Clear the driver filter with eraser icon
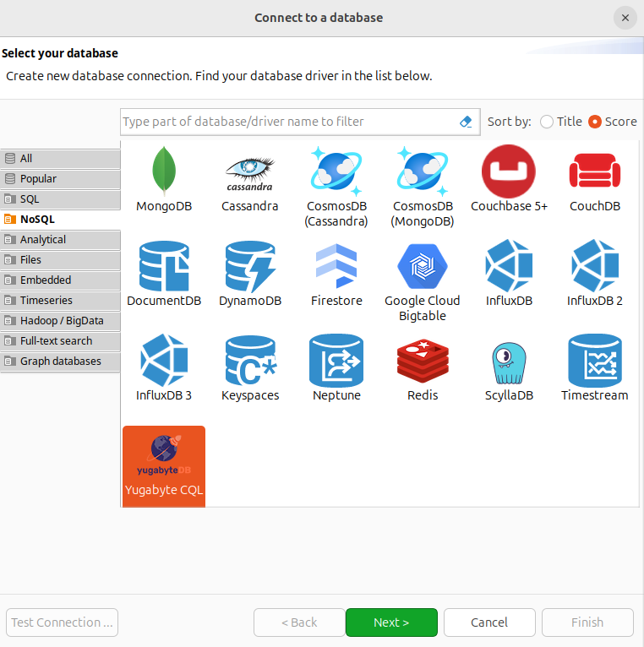The width and height of the screenshot is (644, 647). [x=466, y=122]
